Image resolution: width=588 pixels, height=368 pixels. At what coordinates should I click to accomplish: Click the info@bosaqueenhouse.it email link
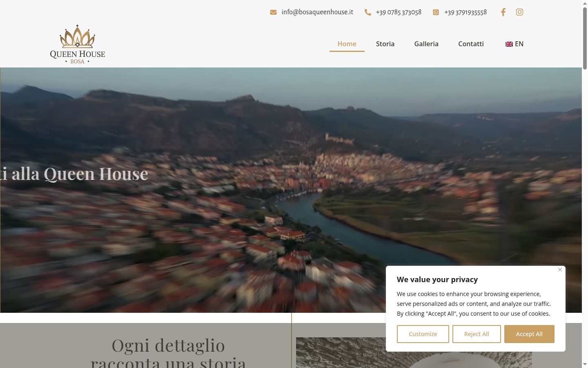[x=317, y=12]
